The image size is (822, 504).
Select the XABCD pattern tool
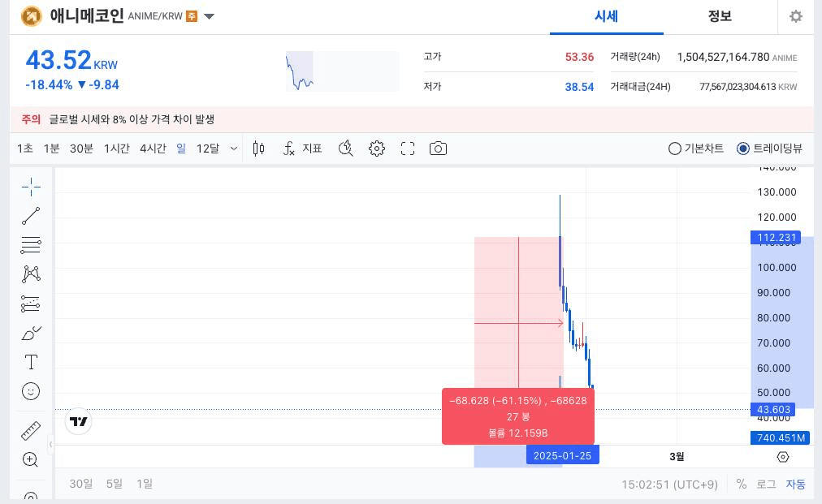click(x=31, y=274)
